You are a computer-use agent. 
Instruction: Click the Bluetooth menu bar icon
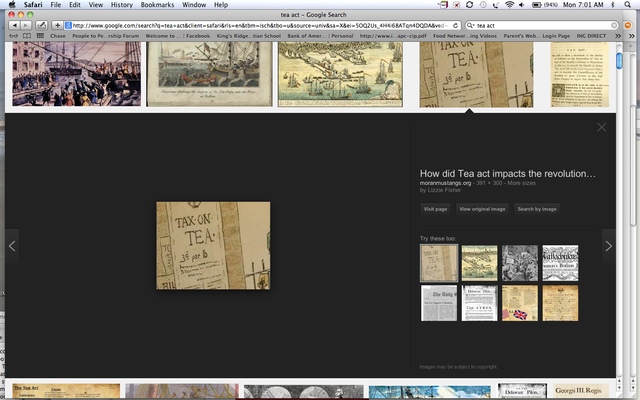click(613, 5)
